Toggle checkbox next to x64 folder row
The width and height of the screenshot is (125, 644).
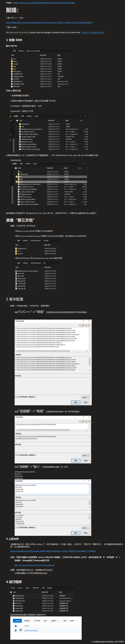coord(17,182)
